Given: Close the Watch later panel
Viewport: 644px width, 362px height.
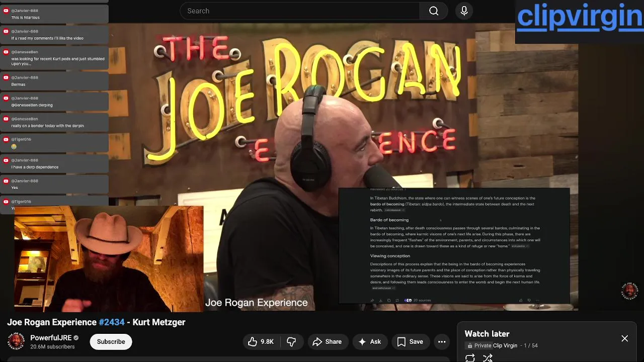Looking at the screenshot, I should coord(624,339).
